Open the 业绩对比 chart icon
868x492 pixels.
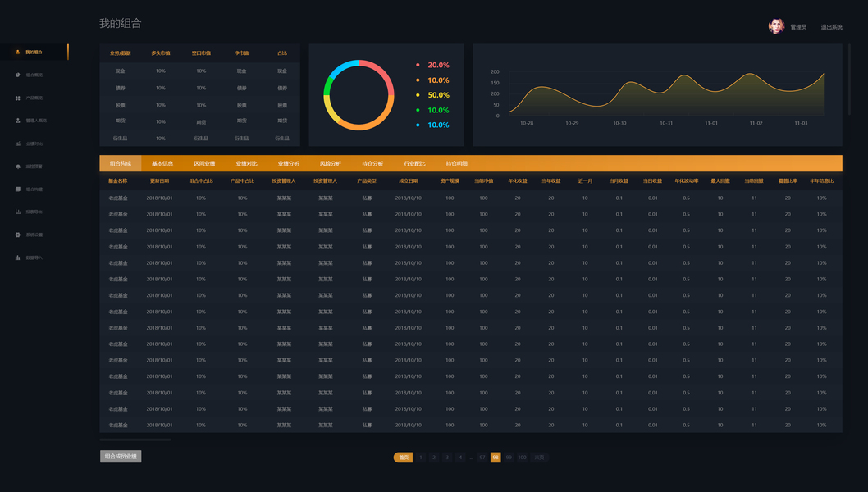(18, 143)
